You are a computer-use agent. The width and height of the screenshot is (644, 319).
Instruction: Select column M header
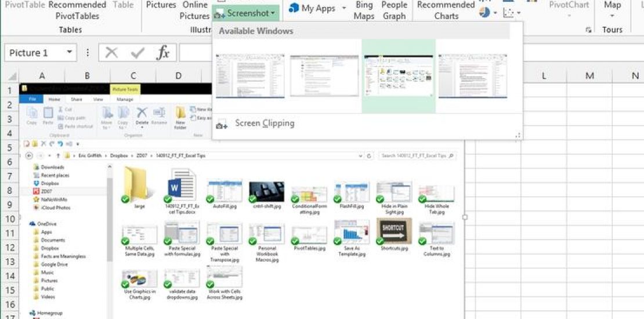click(589, 76)
